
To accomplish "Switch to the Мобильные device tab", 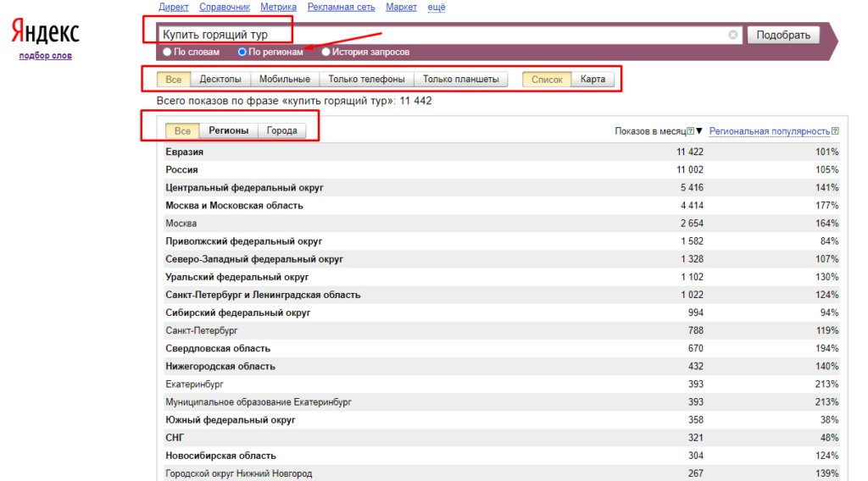I will click(x=285, y=80).
